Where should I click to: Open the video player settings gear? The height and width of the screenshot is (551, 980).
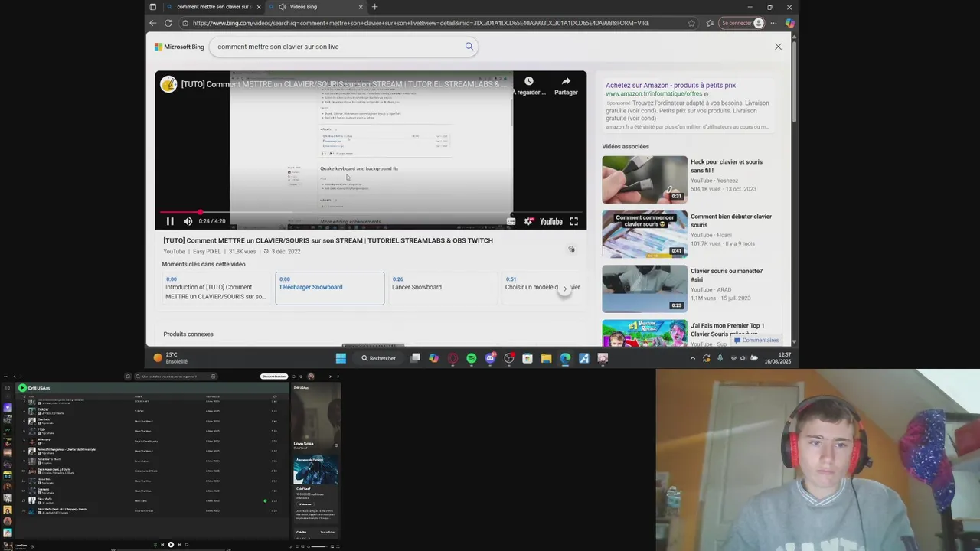[x=528, y=221]
